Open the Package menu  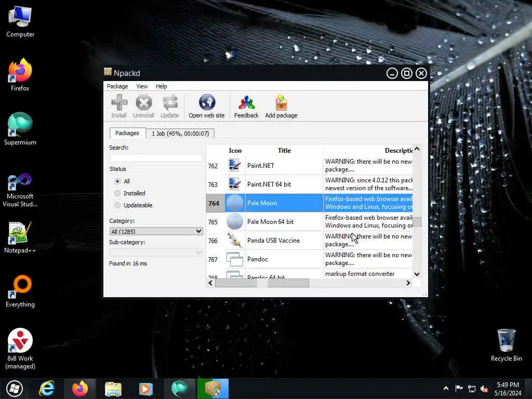click(117, 86)
